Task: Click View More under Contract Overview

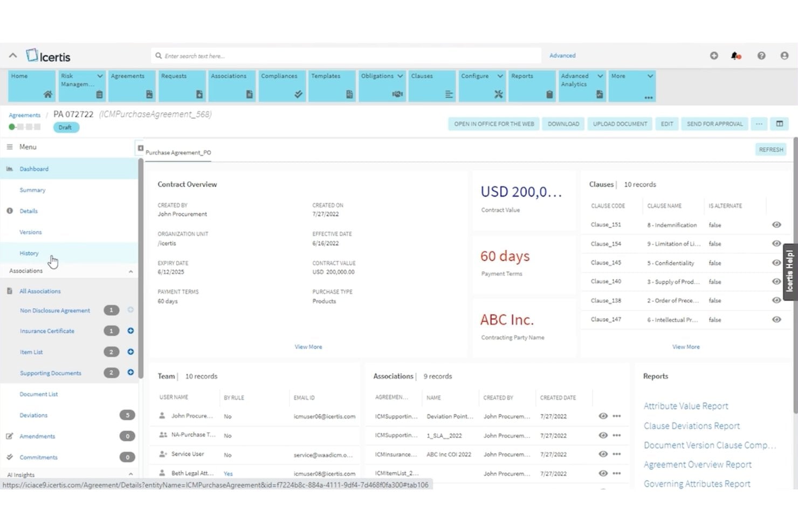Action: pyautogui.click(x=308, y=347)
